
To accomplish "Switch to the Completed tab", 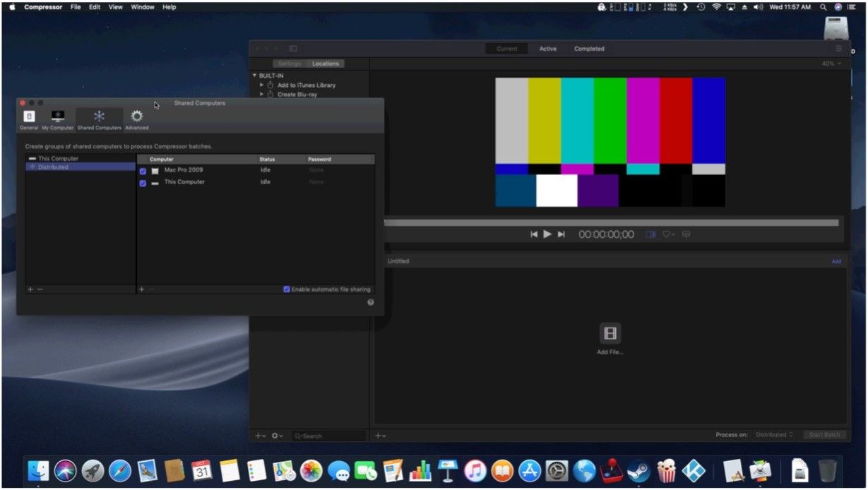I will click(x=589, y=49).
